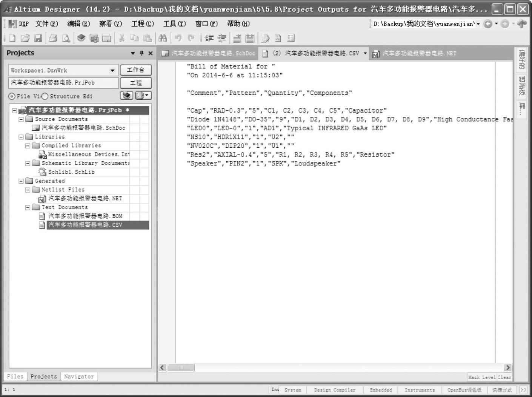Switch to 汽车多功能报警器电路.NET document tab
Screen dimensions: 532x397
[414, 53]
